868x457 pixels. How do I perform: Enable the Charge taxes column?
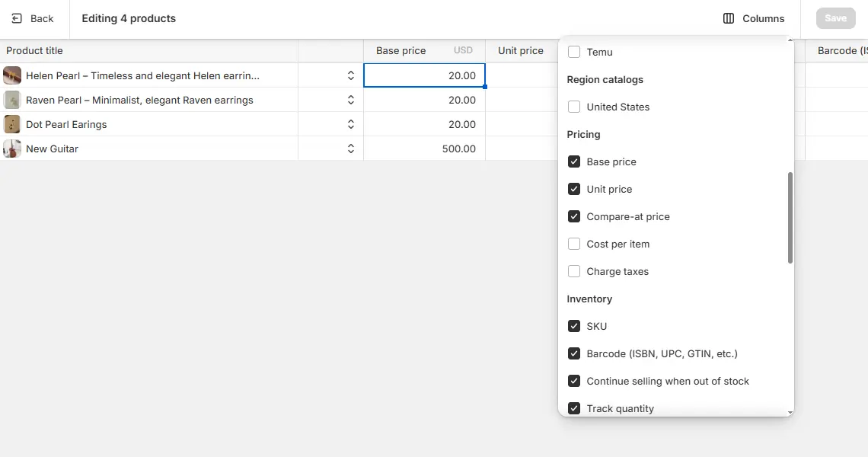[x=573, y=271]
